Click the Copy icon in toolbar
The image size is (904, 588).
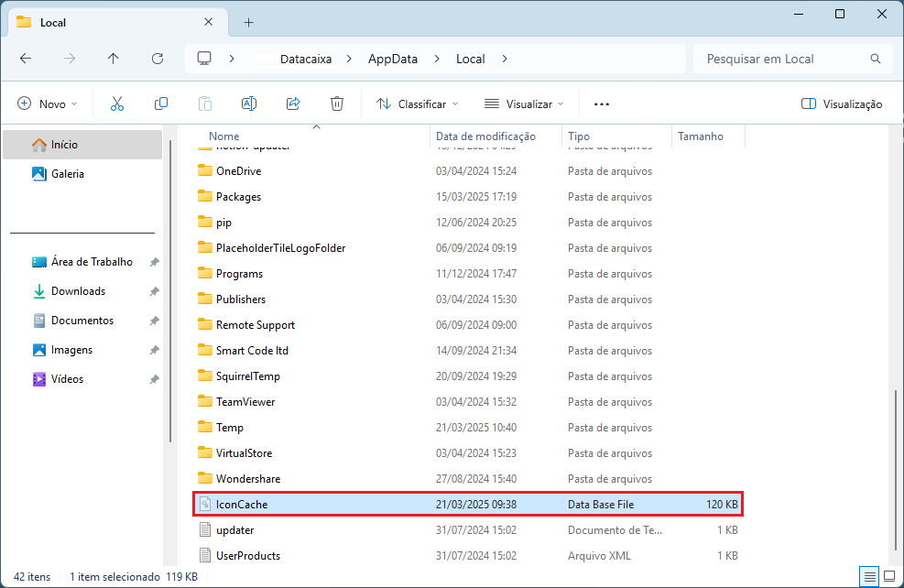pos(161,103)
